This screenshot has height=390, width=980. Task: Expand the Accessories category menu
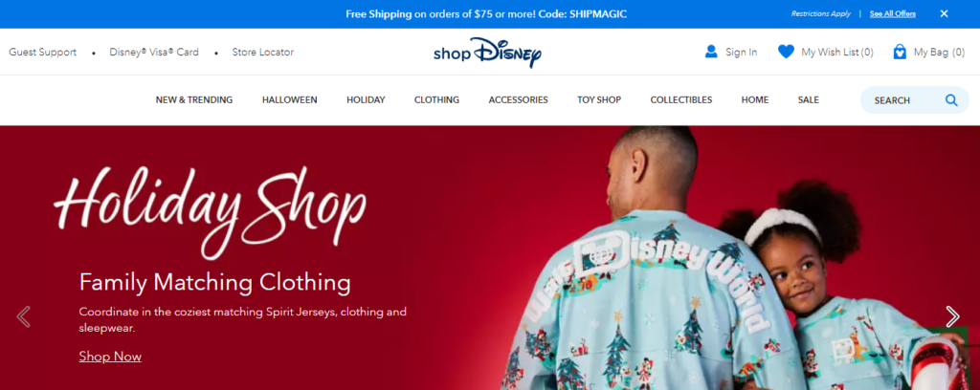coord(518,99)
